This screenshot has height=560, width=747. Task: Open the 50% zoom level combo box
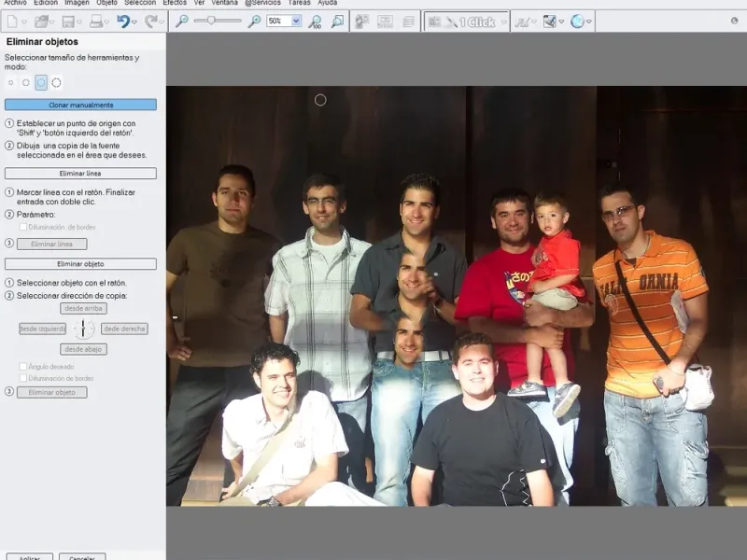click(284, 21)
